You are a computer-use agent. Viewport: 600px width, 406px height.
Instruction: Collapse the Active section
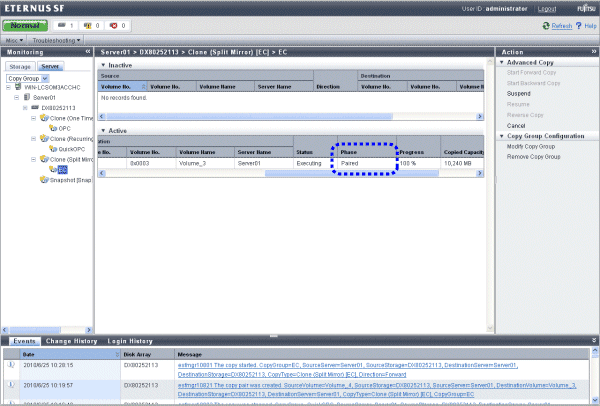pyautogui.click(x=103, y=130)
